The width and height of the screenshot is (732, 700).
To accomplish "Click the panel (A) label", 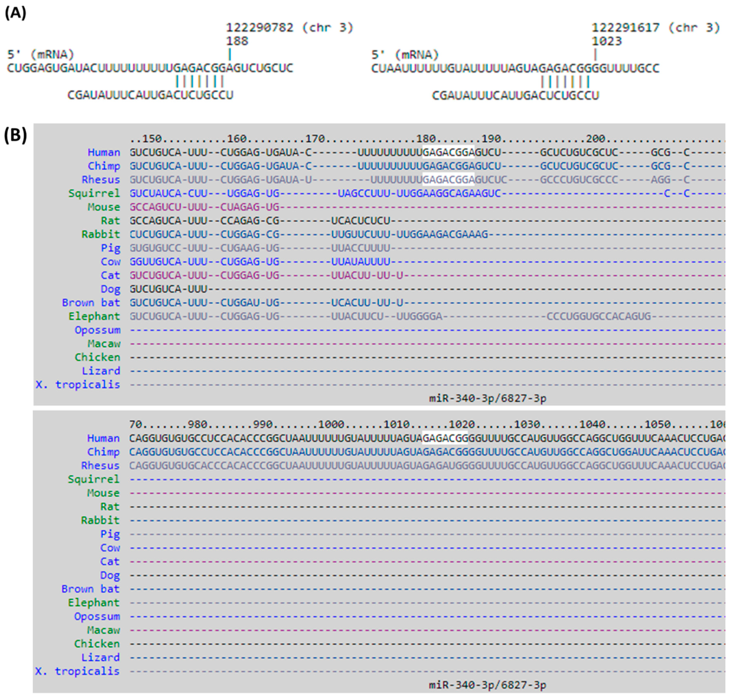I will (15, 13).
